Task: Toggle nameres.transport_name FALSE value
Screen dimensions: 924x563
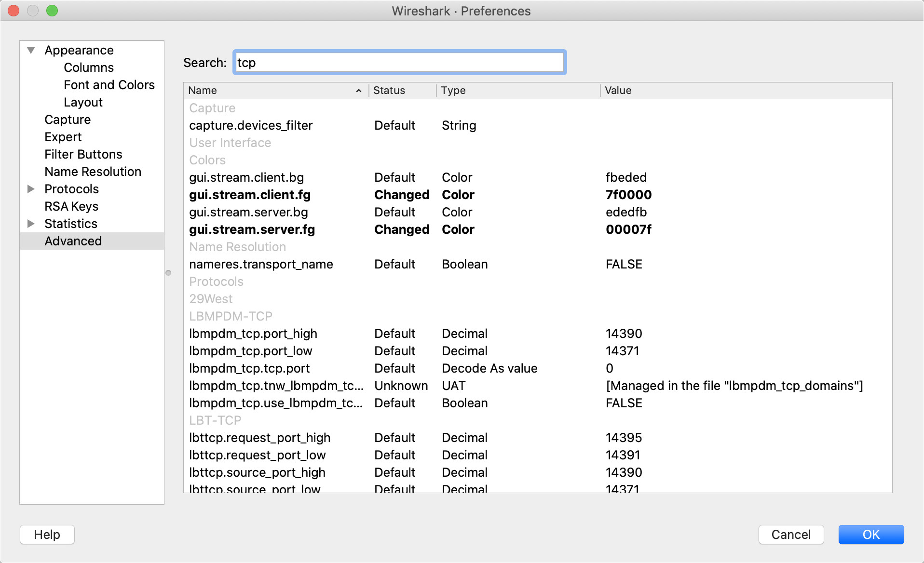Action: pyautogui.click(x=624, y=264)
